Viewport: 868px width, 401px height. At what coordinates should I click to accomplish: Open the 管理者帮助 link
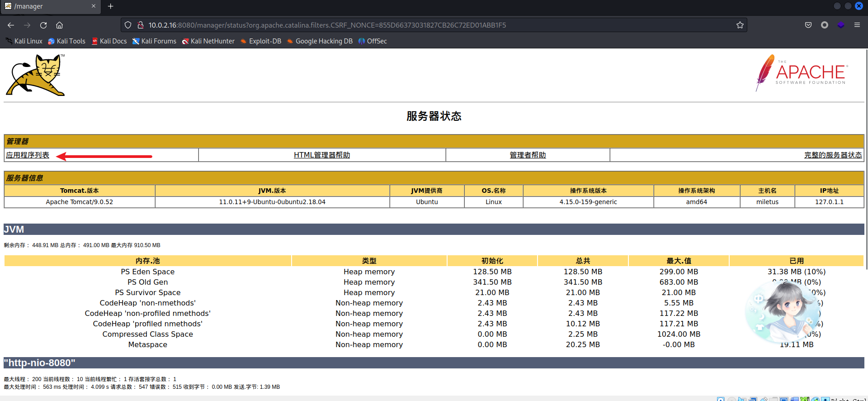[x=528, y=155]
